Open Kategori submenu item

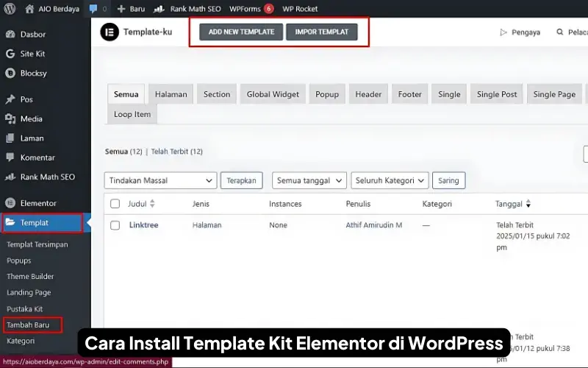pos(21,341)
